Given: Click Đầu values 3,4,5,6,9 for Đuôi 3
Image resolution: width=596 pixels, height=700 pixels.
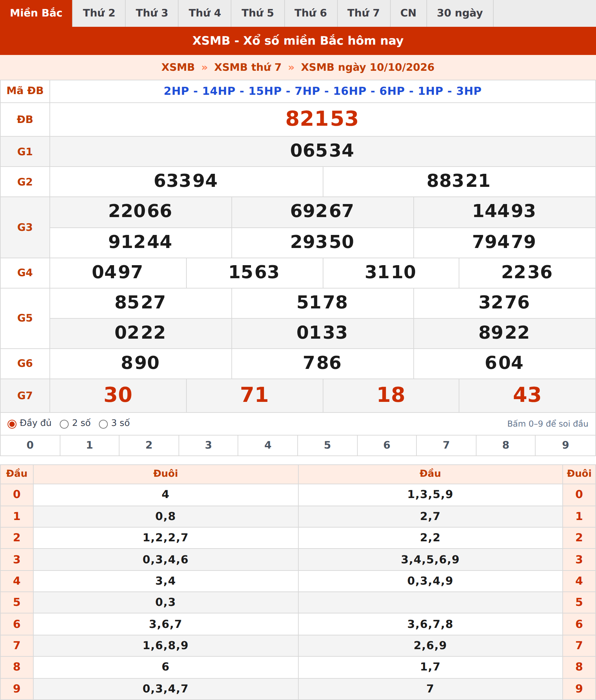Looking at the screenshot, I should [430, 560].
